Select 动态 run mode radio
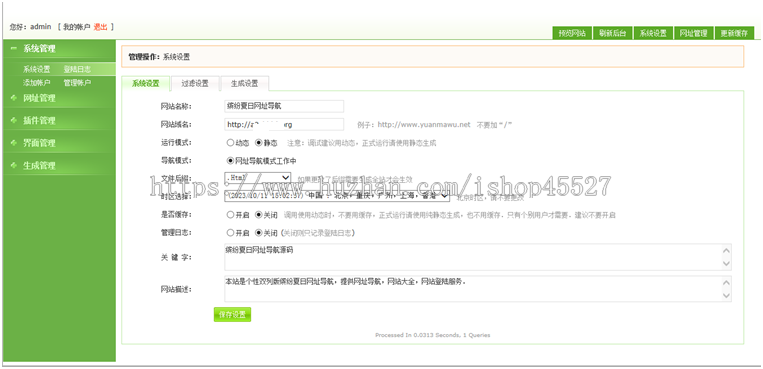This screenshot has width=763, height=369. (230, 143)
